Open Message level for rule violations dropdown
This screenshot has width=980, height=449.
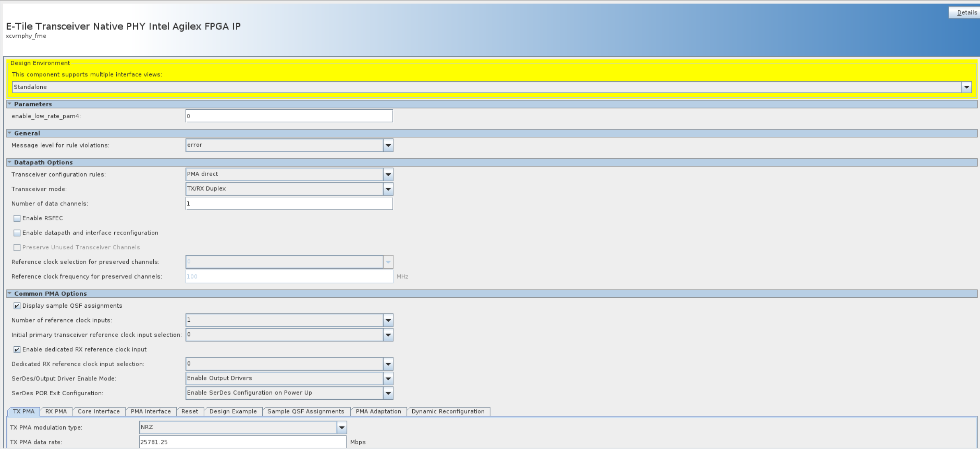point(388,145)
